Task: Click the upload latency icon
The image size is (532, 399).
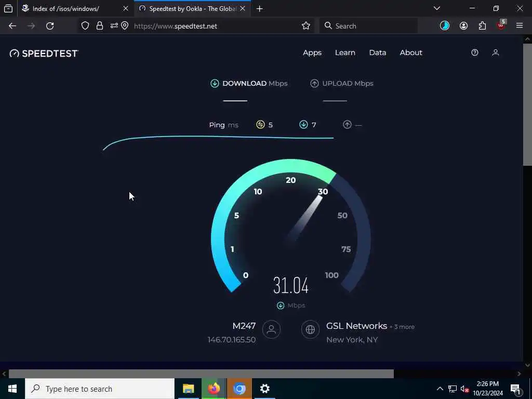Action: pos(347,125)
